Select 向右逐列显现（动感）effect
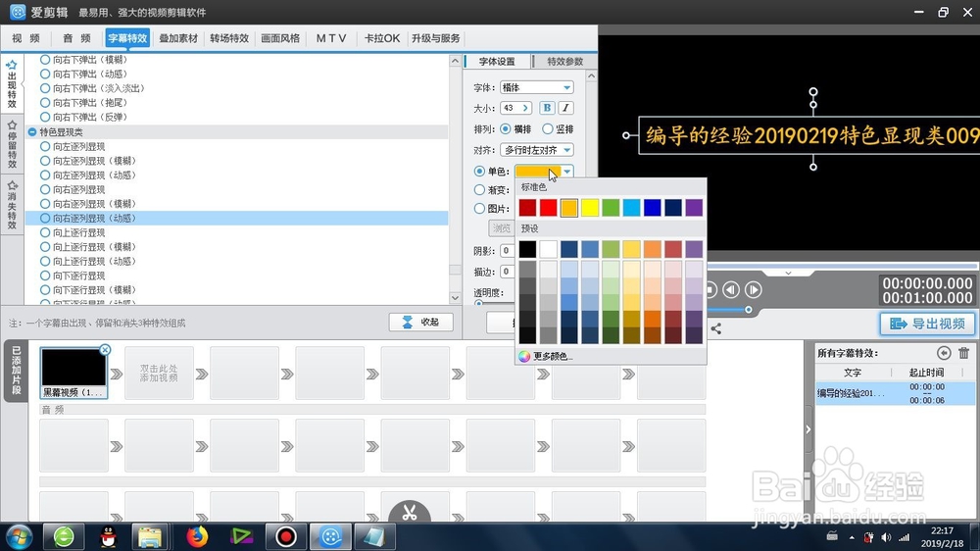This screenshot has height=551, width=980. (87, 219)
